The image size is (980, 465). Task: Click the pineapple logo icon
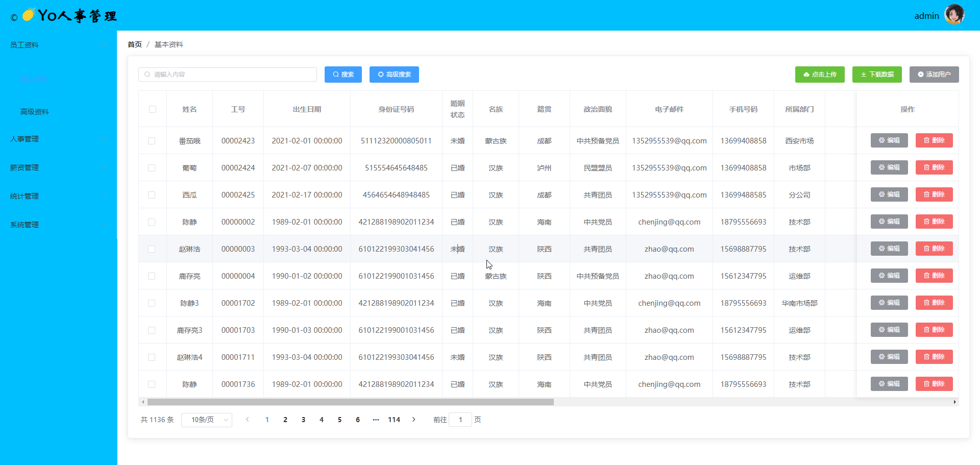tap(29, 15)
